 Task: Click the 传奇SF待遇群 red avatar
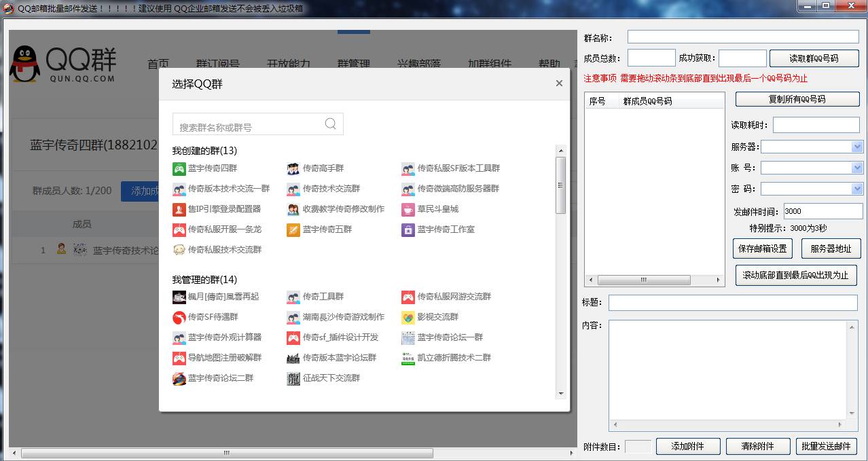click(x=179, y=317)
